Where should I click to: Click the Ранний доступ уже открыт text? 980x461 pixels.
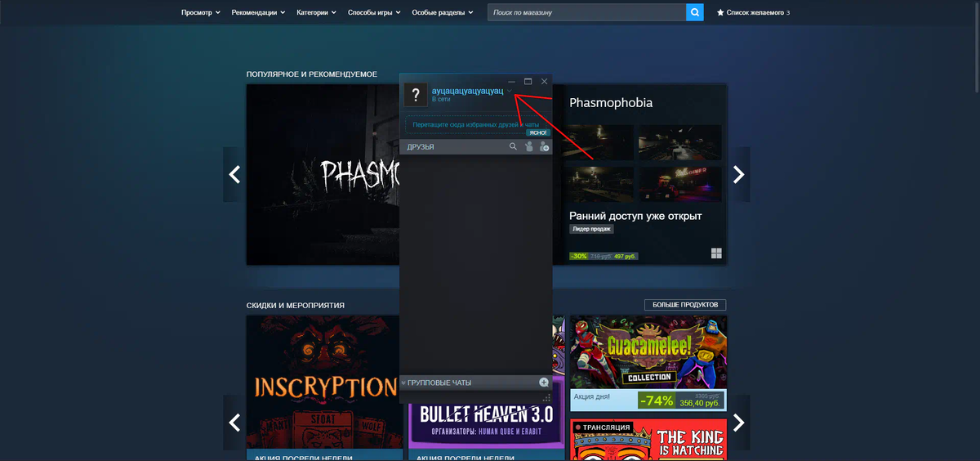click(635, 216)
